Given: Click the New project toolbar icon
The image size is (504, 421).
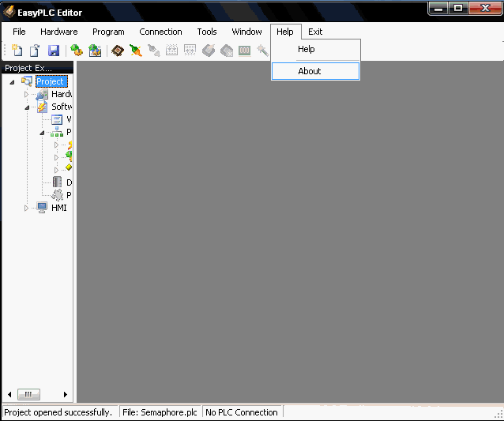Looking at the screenshot, I should tap(17, 51).
